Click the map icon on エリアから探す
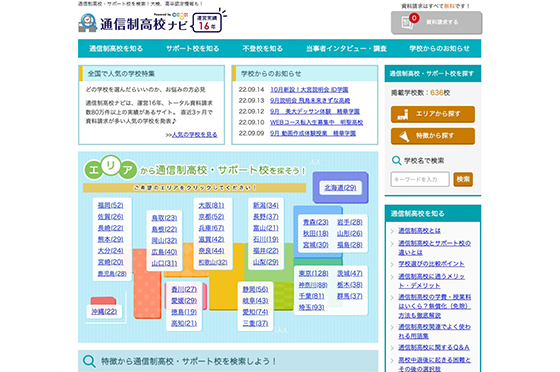Viewport: 560px width, 372px height. coord(403,114)
